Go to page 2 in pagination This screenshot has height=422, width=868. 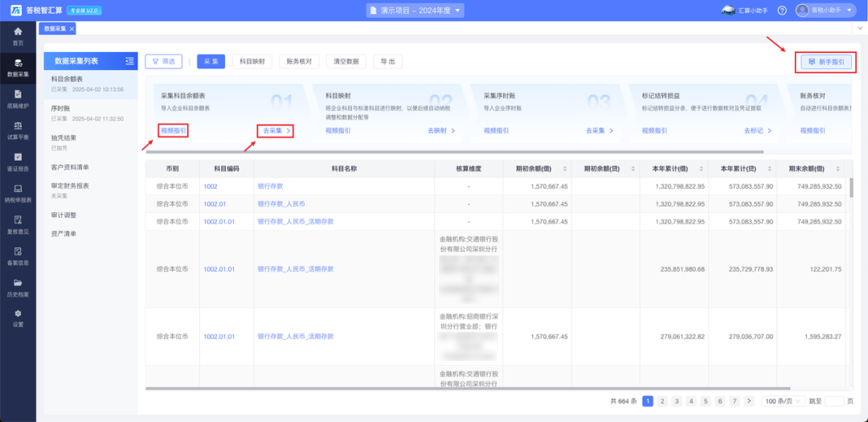tap(662, 401)
